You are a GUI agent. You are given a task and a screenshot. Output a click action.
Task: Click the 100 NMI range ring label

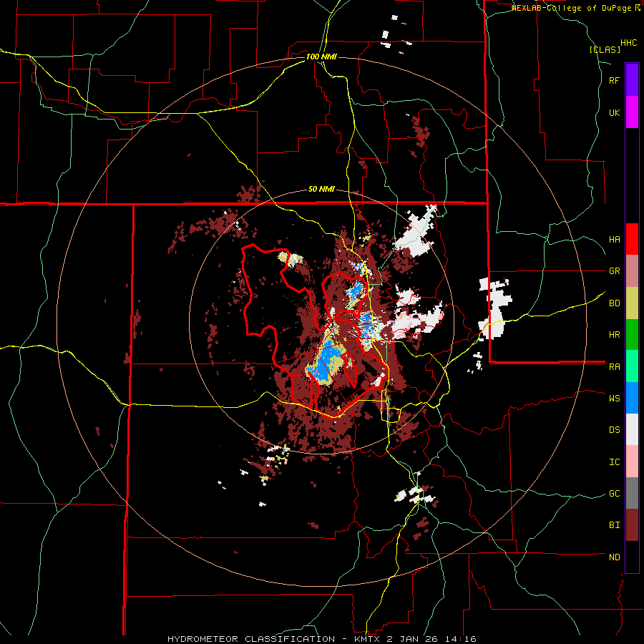321,57
